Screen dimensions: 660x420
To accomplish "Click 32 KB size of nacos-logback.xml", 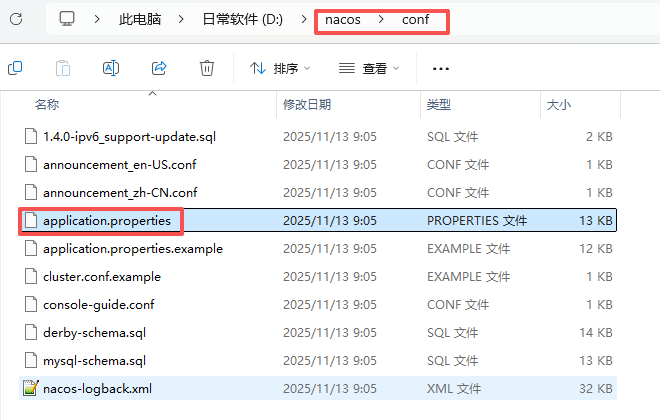I will pyautogui.click(x=596, y=388).
